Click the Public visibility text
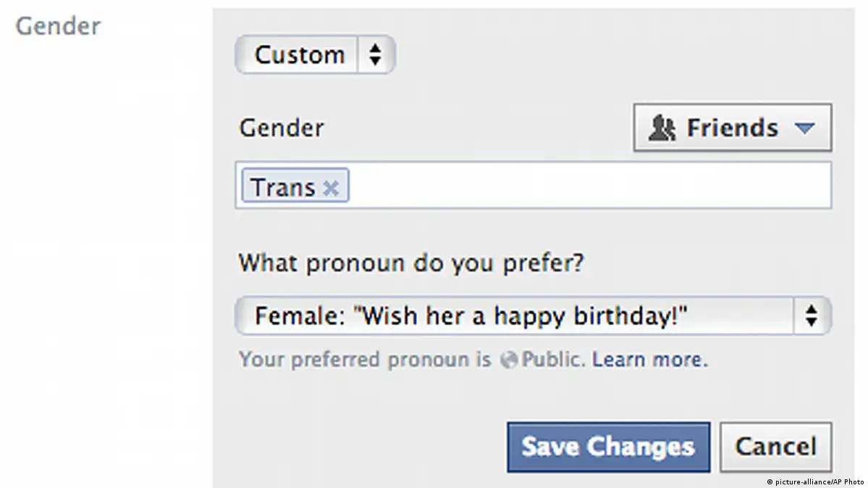 (554, 360)
